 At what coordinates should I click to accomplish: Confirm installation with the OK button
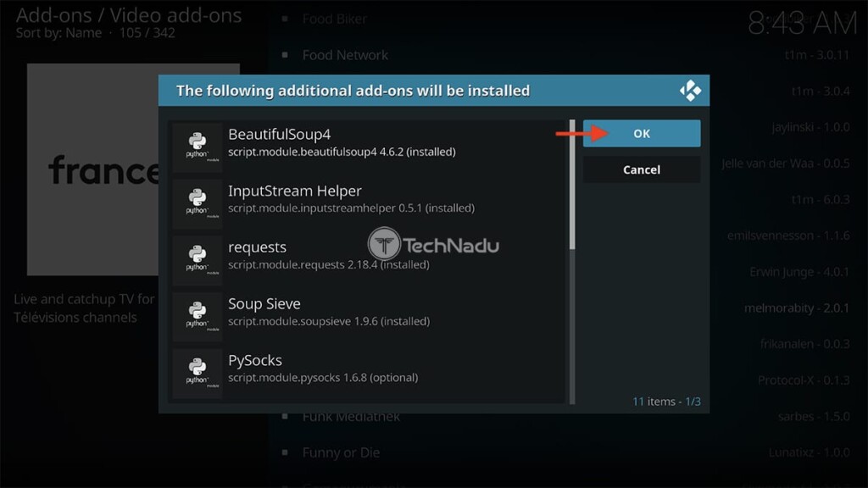coord(642,133)
